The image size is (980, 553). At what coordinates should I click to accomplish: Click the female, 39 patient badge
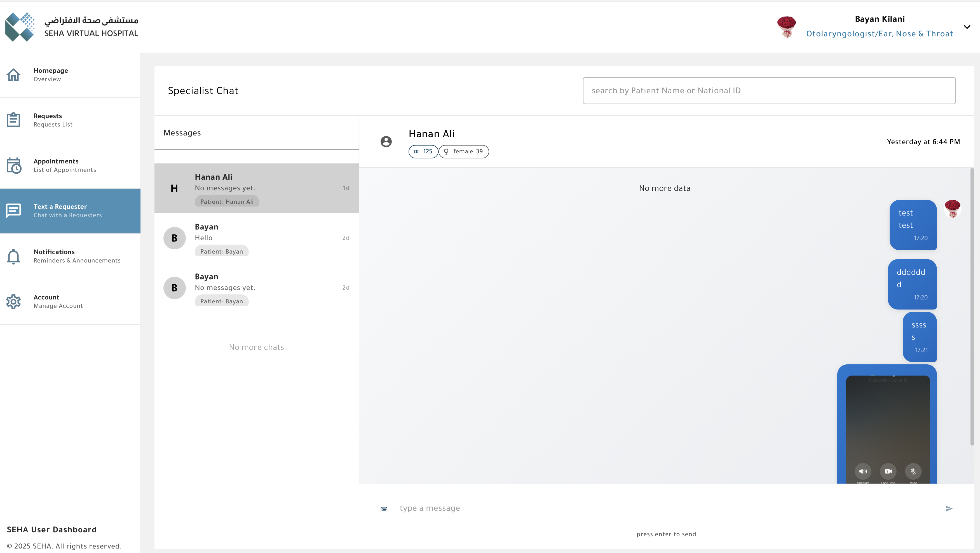(x=464, y=151)
